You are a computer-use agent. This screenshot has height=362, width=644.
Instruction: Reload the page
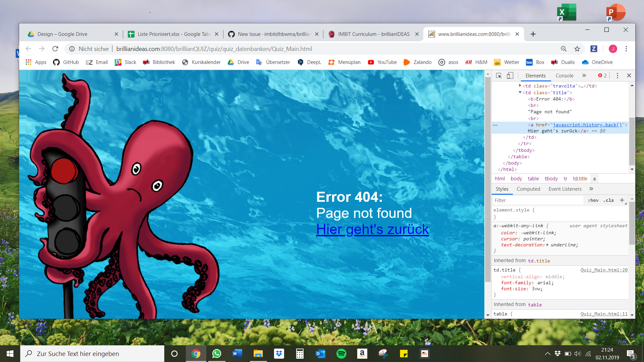click(55, 49)
